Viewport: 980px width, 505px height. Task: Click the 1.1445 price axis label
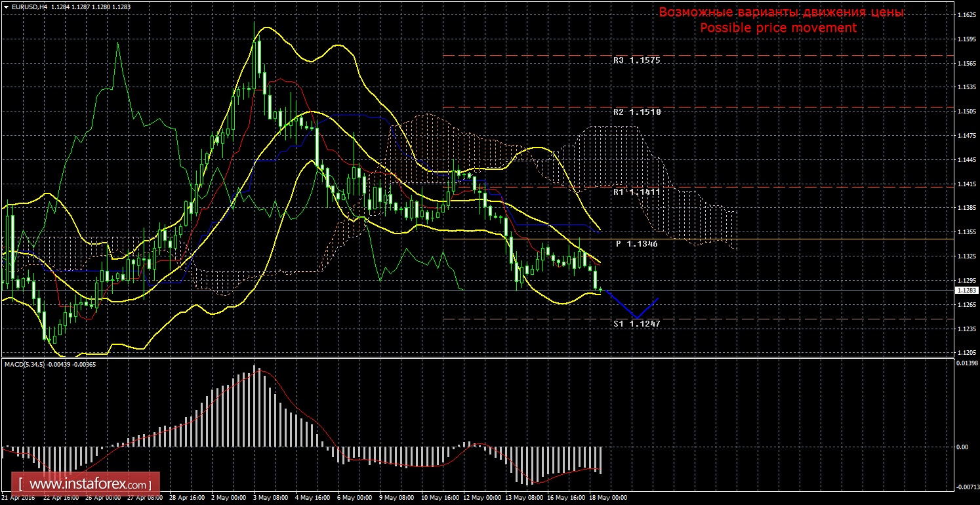click(x=967, y=160)
